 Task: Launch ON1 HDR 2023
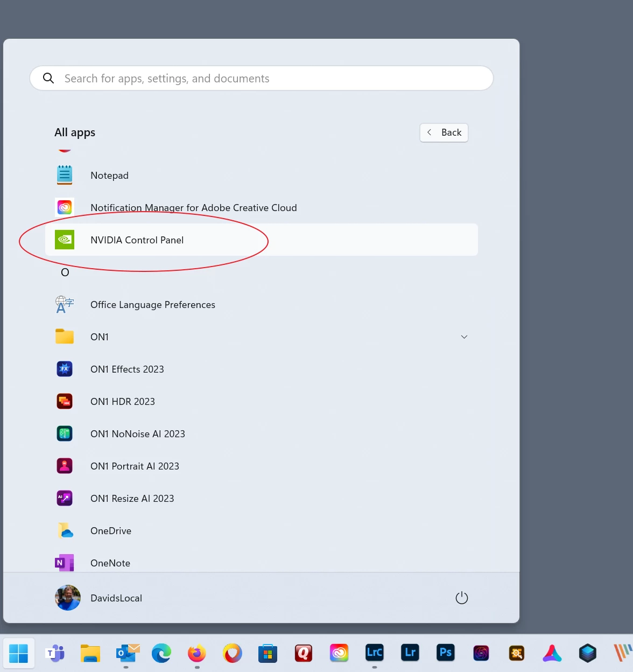click(x=262, y=402)
